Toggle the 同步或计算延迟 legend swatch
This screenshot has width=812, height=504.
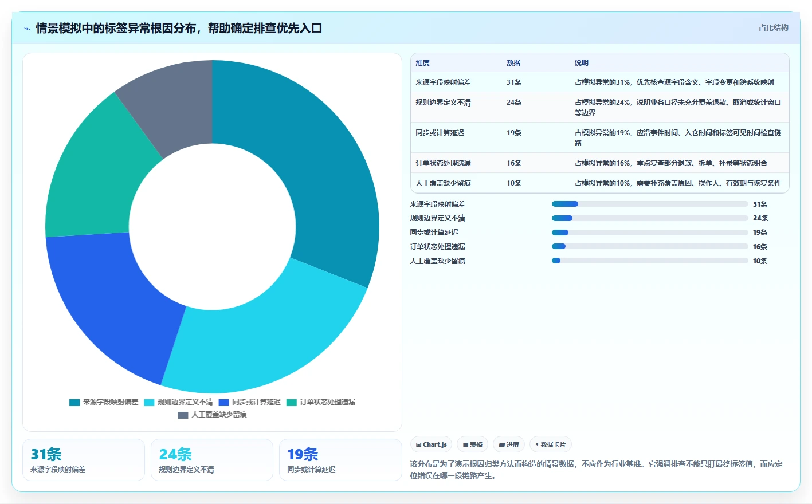tap(223, 402)
